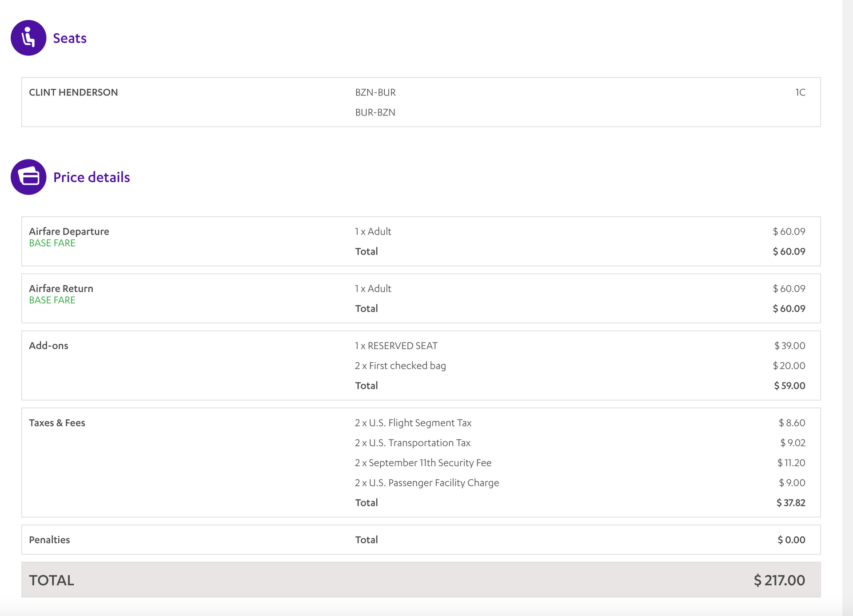853x616 pixels.
Task: Click seat number 1C
Action: 800,92
